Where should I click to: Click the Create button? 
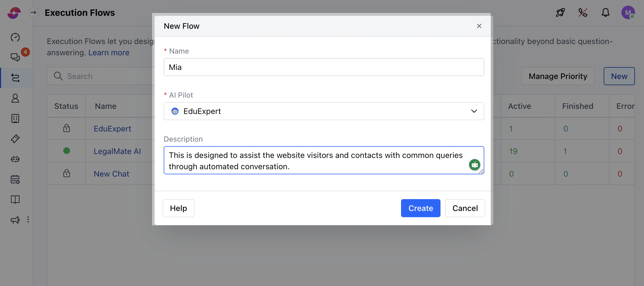coord(421,208)
